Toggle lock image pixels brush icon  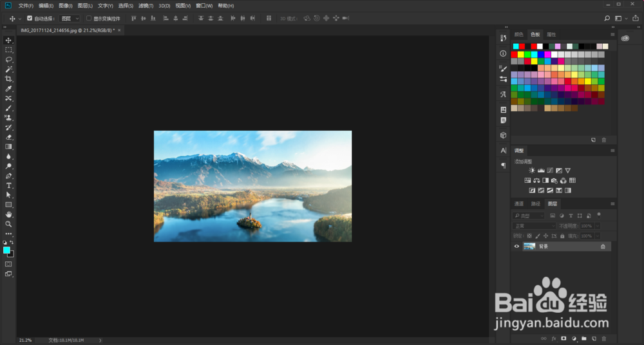(538, 236)
